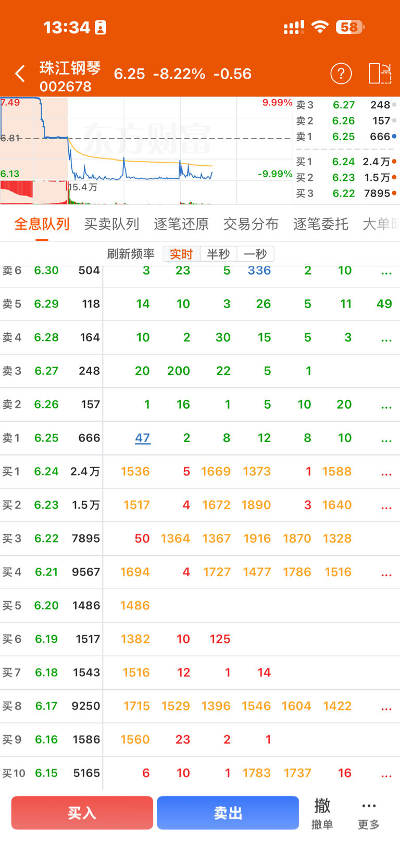The height and width of the screenshot is (868, 400).
Task: Tap the 1536 order in 买1 row
Action: [x=135, y=471]
